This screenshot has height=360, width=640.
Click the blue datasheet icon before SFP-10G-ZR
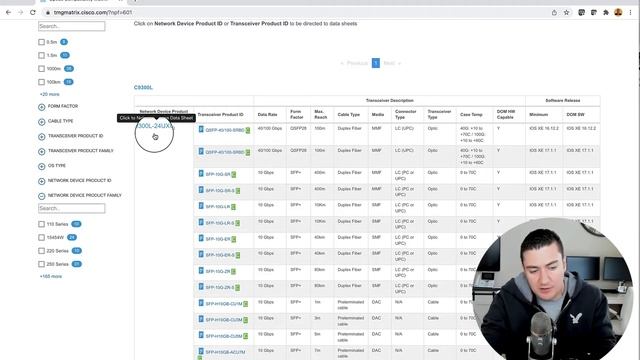(201, 271)
